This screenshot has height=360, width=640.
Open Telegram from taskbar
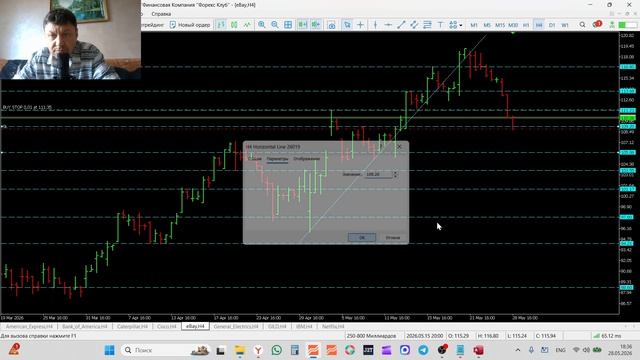pos(423,350)
